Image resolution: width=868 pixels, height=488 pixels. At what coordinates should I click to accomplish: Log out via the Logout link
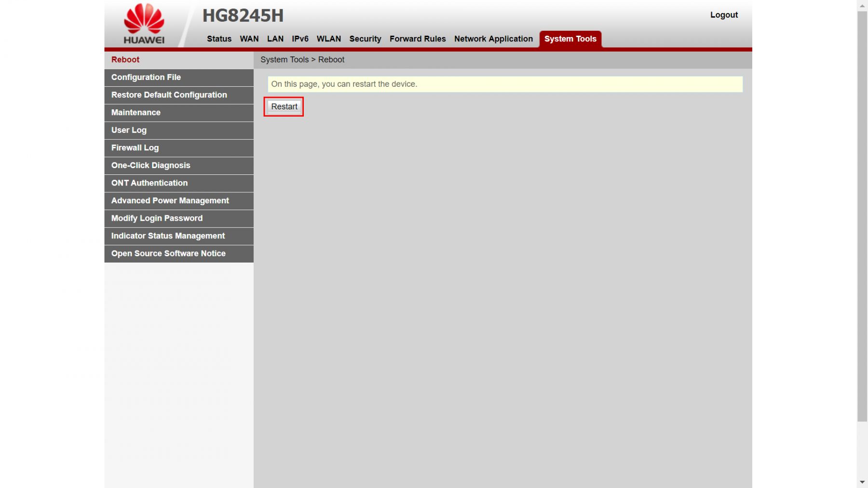pyautogui.click(x=723, y=15)
